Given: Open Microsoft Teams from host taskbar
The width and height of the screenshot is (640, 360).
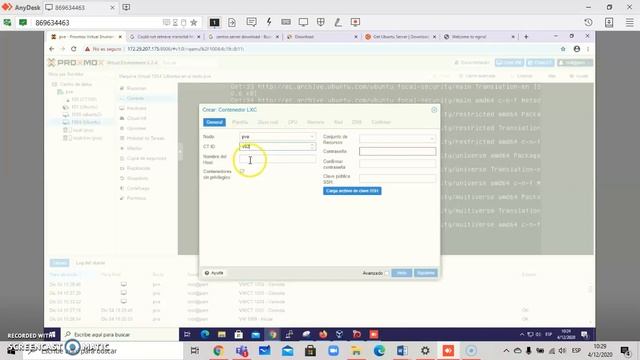Looking at the screenshot, I should (242, 351).
